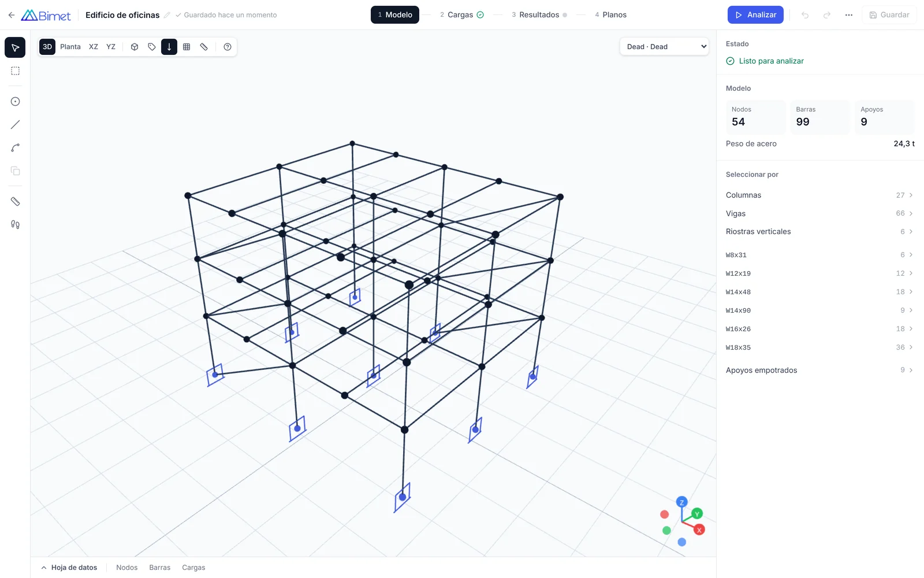Toggle the grid display
The image size is (924, 578).
point(187,47)
